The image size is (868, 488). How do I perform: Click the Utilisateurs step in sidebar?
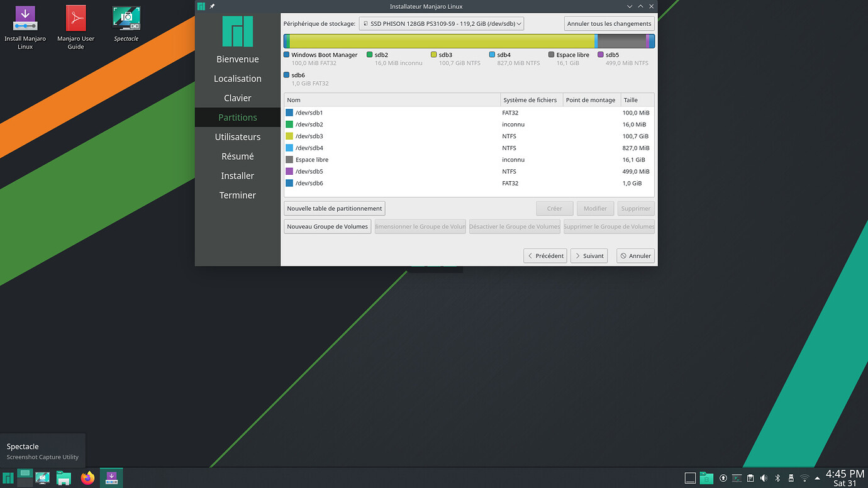(x=238, y=137)
